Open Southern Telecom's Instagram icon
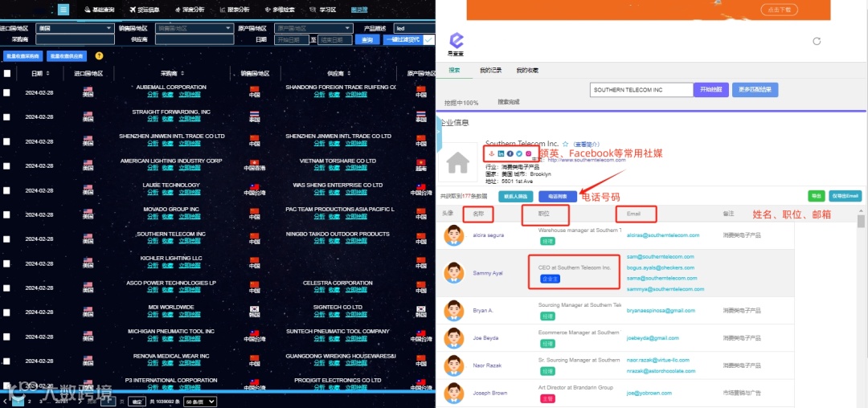This screenshot has height=408, width=868. [x=529, y=153]
